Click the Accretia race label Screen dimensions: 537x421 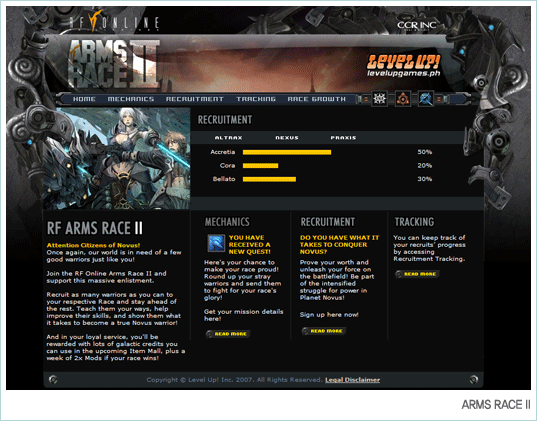223,152
